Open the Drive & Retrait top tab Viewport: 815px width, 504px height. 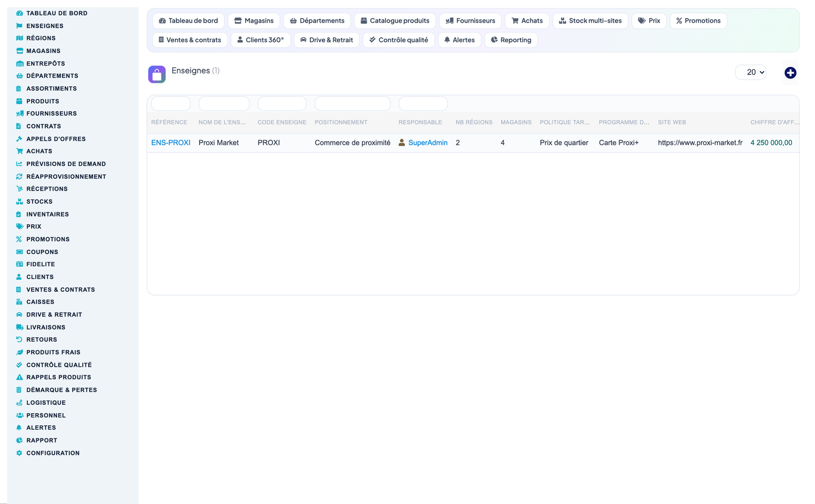pos(327,40)
